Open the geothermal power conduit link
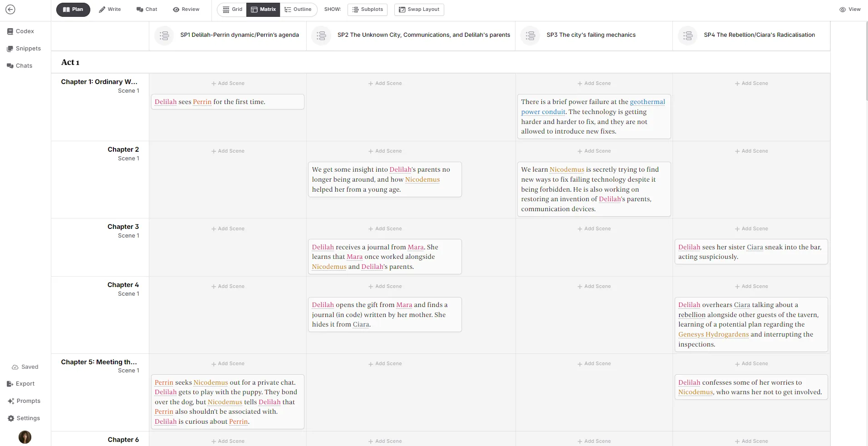Viewport: 868px width, 446px height. [647, 102]
